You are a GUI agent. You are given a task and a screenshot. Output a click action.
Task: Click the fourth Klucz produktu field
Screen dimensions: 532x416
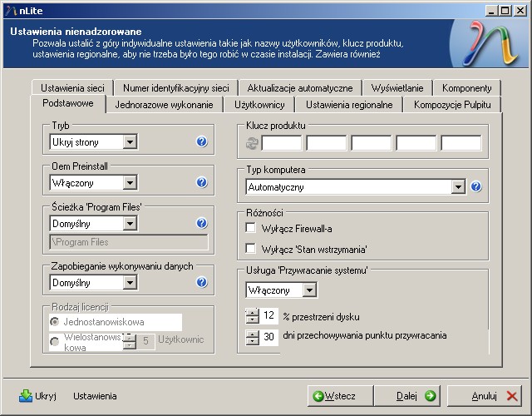tap(416, 143)
